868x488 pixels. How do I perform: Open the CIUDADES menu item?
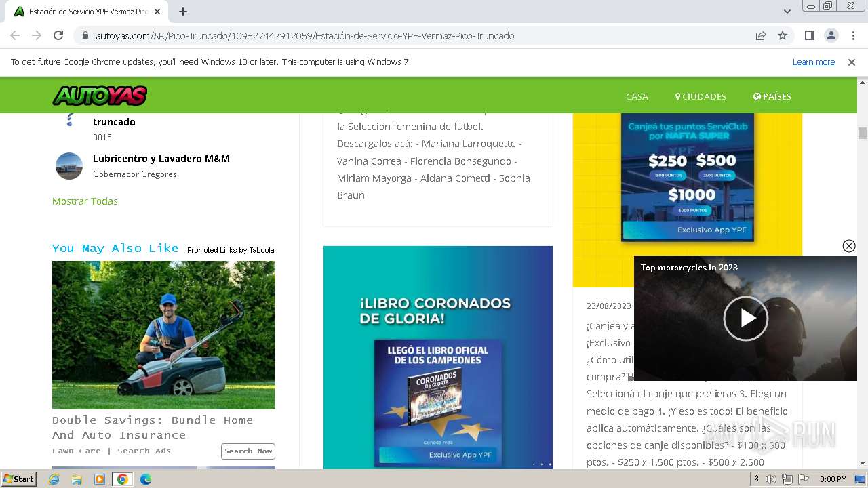701,96
